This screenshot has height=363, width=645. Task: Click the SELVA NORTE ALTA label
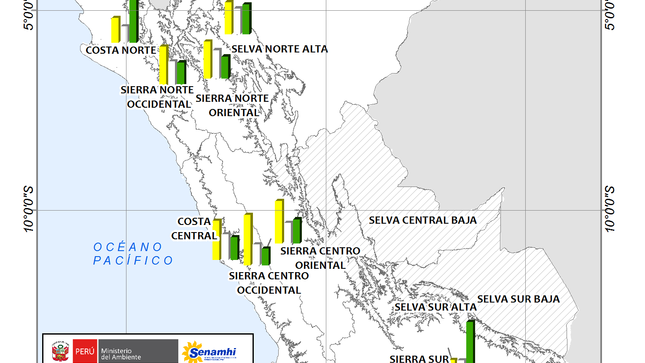tap(280, 49)
